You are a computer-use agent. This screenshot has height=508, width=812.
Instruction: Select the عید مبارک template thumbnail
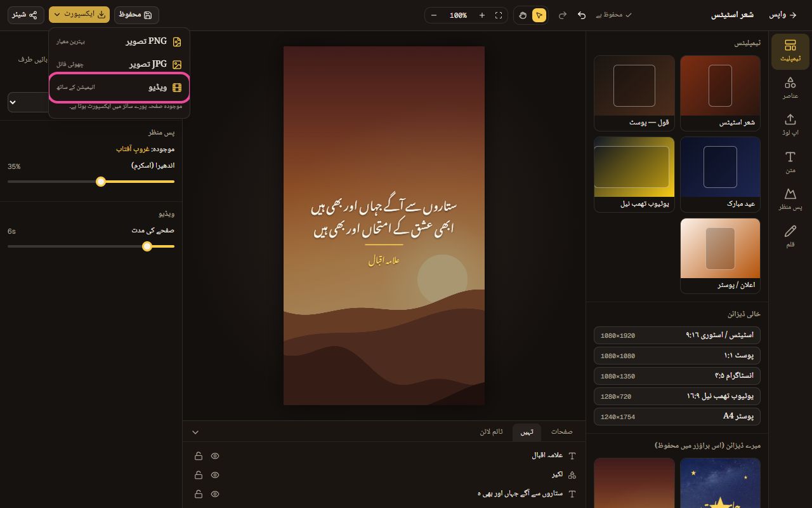click(720, 174)
